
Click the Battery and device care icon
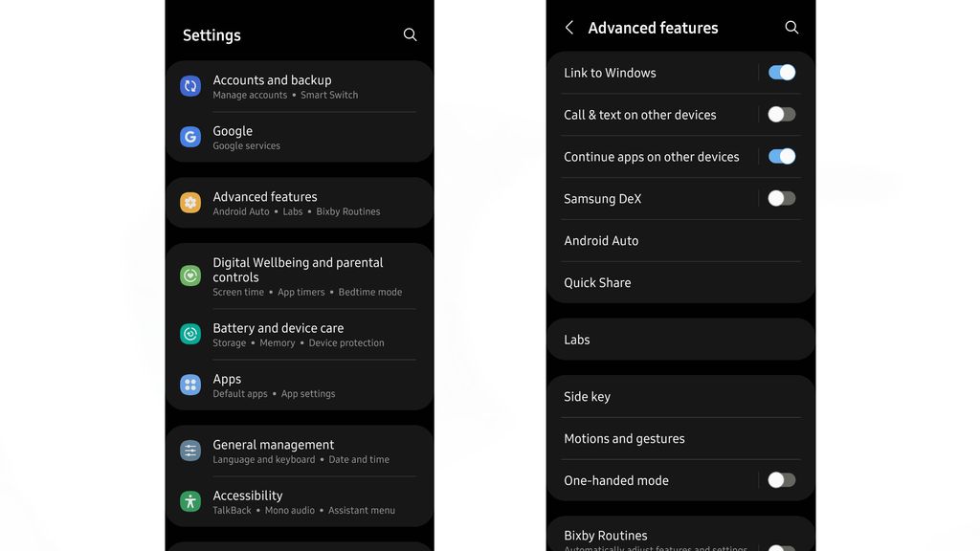point(189,334)
